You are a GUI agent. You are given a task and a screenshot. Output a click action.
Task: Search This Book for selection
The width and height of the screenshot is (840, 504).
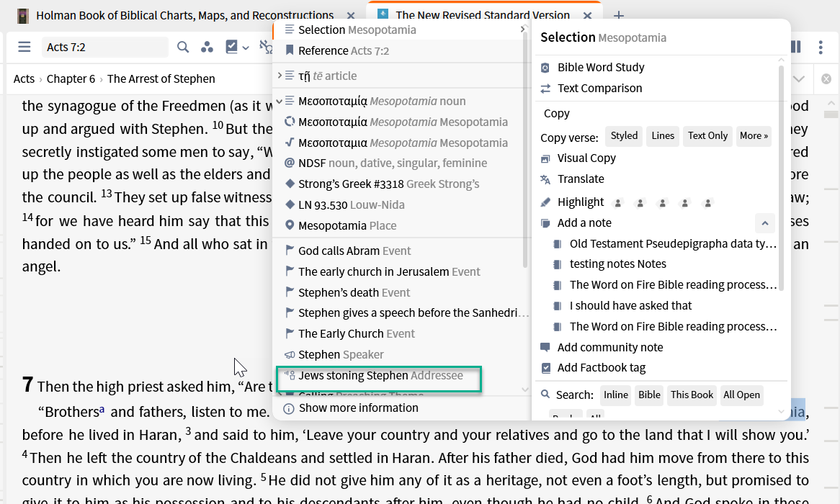tap(692, 395)
